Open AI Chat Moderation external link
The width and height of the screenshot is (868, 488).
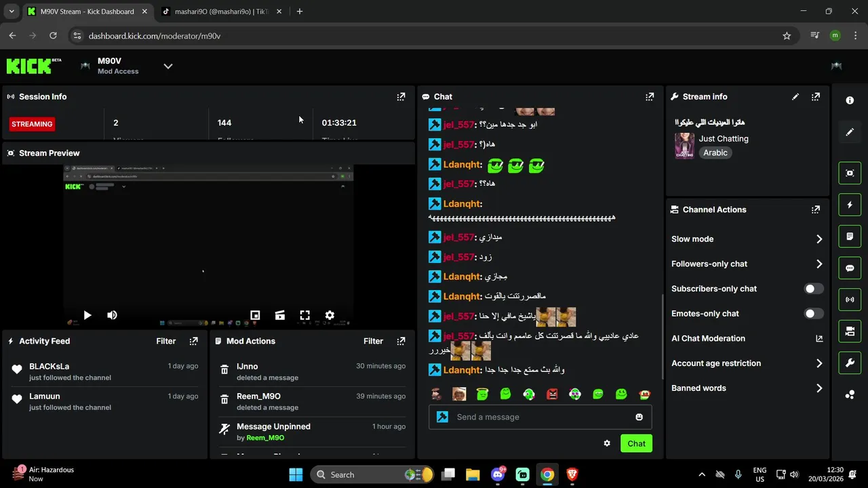tap(818, 338)
